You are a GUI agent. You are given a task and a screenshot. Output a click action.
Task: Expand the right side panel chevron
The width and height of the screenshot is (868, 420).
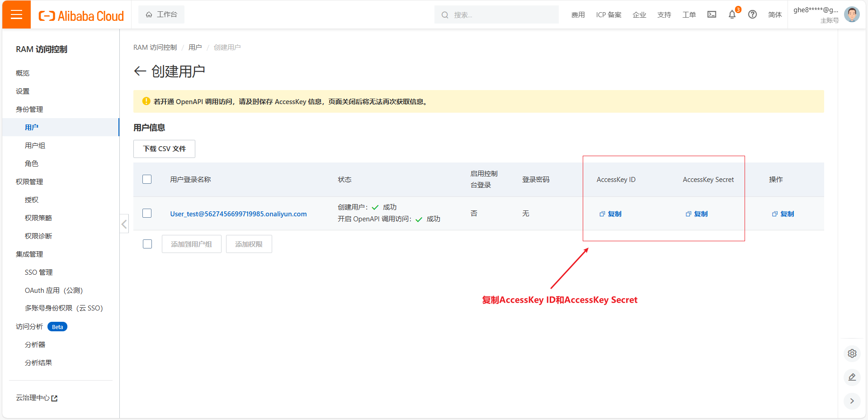[852, 401]
